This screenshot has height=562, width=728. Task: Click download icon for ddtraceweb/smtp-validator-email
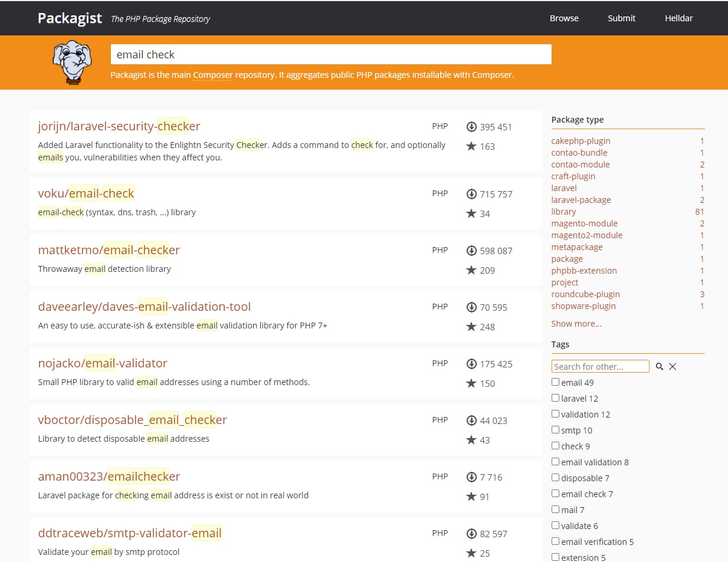[x=471, y=534]
